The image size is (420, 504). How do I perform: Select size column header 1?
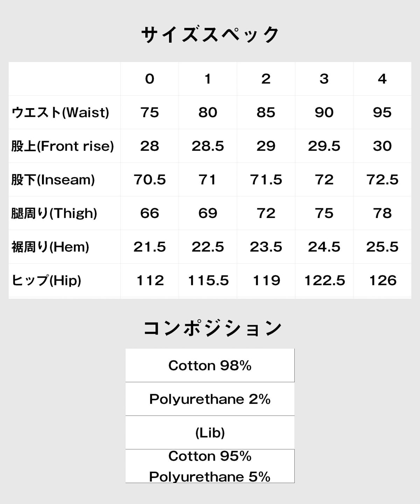[x=208, y=79]
